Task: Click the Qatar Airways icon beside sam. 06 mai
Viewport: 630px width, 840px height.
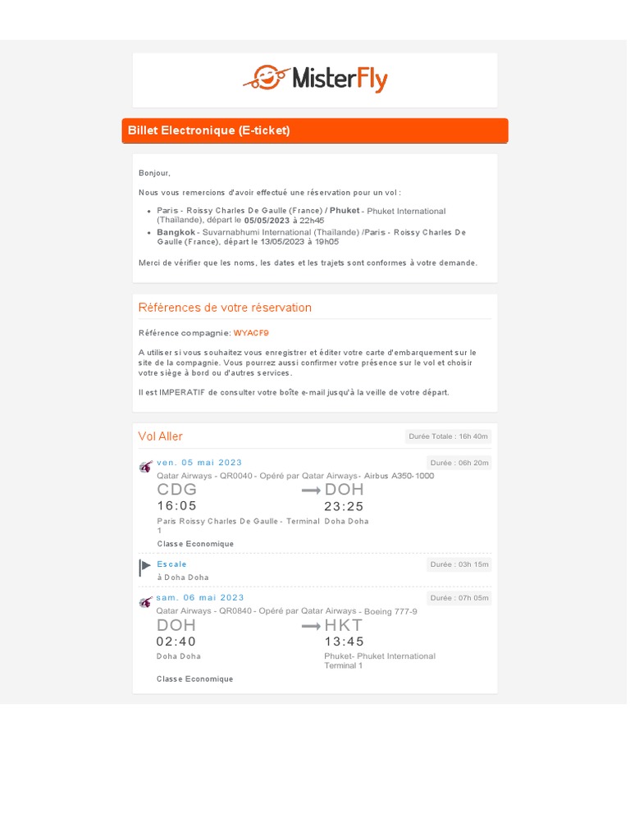Action: (146, 604)
